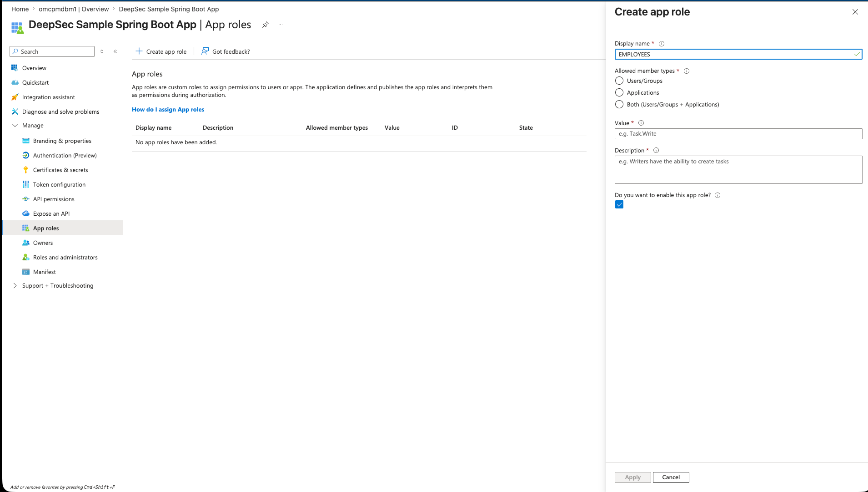Click the Cancel button
This screenshot has height=492, width=868.
click(x=671, y=477)
